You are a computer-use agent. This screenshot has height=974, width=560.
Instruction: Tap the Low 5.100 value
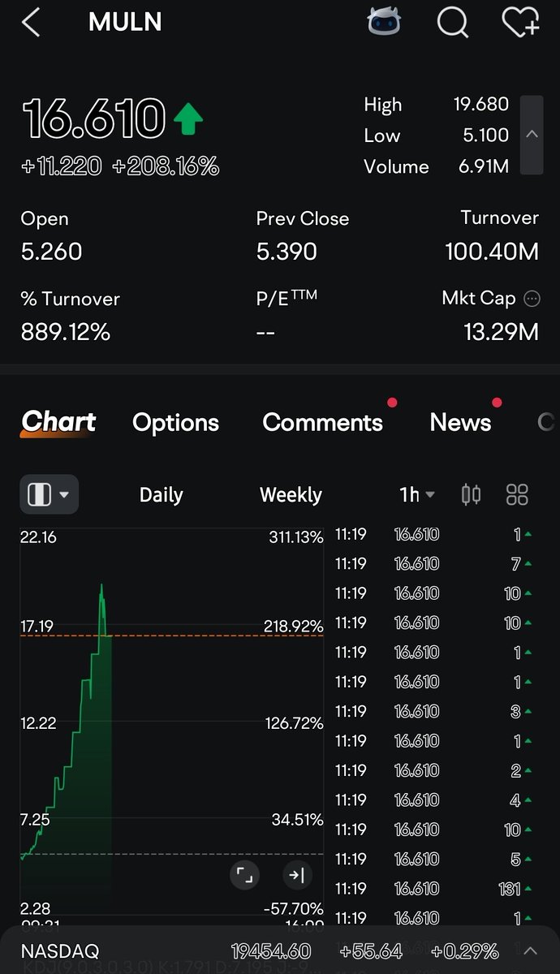(486, 136)
